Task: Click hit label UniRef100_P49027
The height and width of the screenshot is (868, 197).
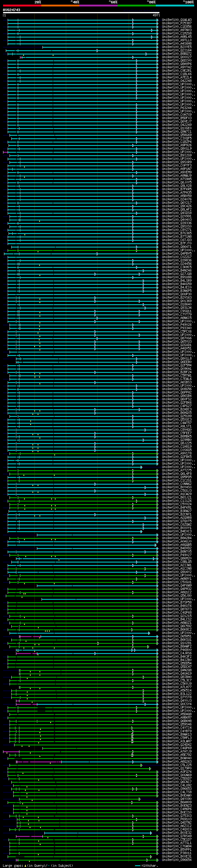Action: click(x=177, y=555)
